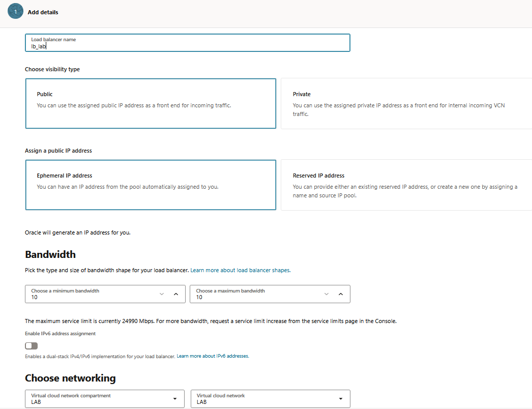Click the arrow of the VCN compartment dropdown

tap(175, 399)
